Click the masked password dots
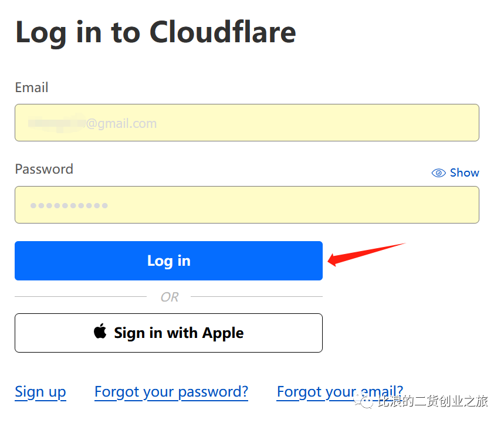 pyautogui.click(x=69, y=205)
